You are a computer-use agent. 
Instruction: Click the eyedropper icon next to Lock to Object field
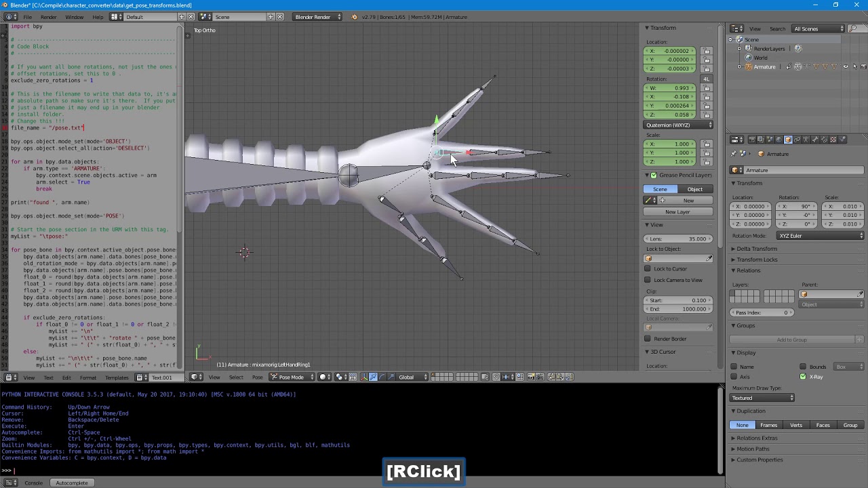pos(709,258)
